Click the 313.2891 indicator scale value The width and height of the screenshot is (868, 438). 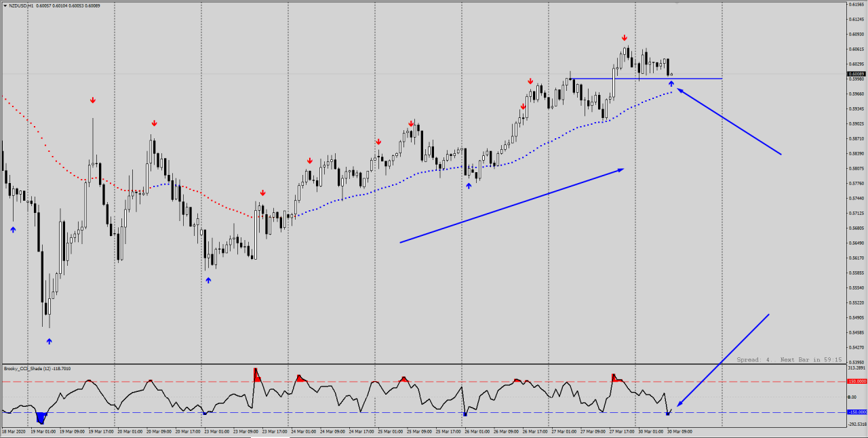click(x=856, y=367)
